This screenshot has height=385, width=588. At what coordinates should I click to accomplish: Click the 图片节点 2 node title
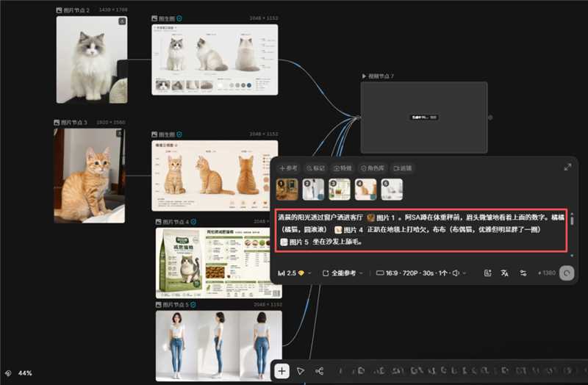76,10
